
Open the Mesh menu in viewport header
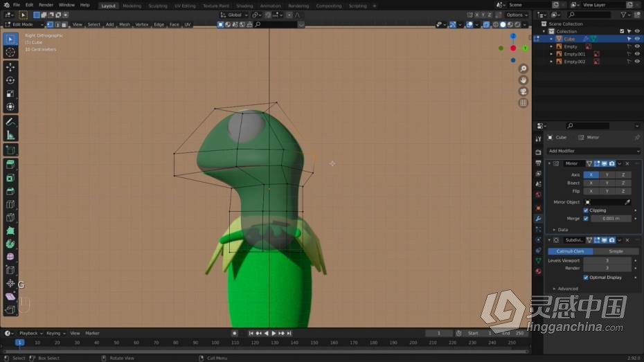(x=125, y=25)
